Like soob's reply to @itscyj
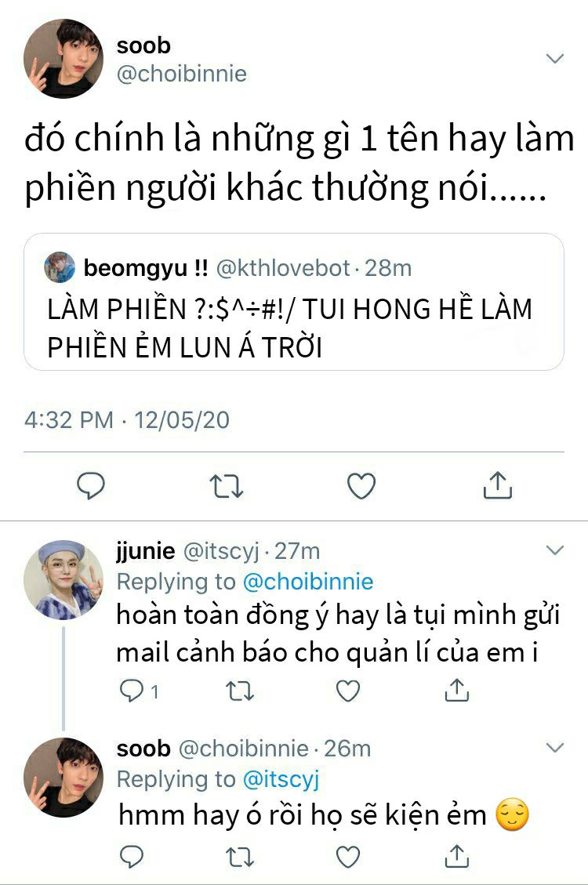Screen dimensions: 588x885 tap(348, 857)
